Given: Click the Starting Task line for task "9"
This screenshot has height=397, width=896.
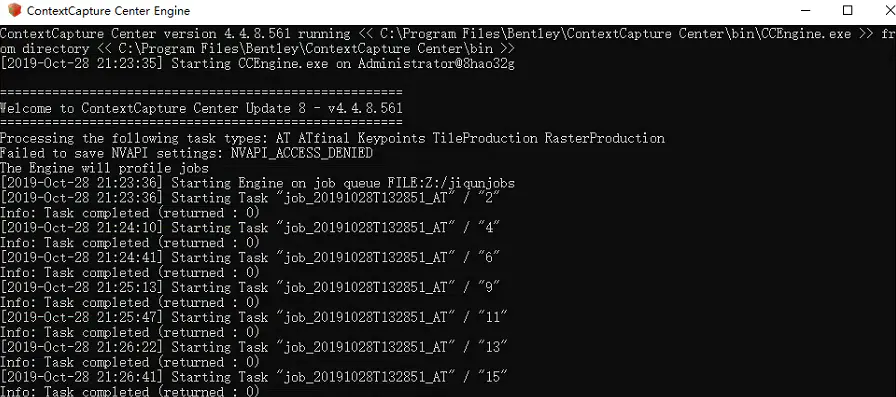Looking at the screenshot, I should click(x=250, y=287).
